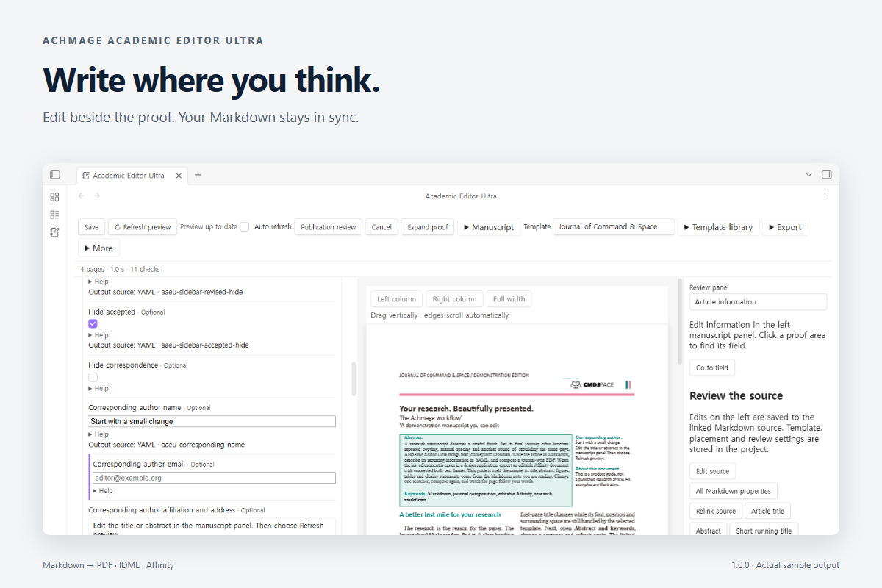Open the Review panel Article information dropdown

pyautogui.click(x=758, y=302)
